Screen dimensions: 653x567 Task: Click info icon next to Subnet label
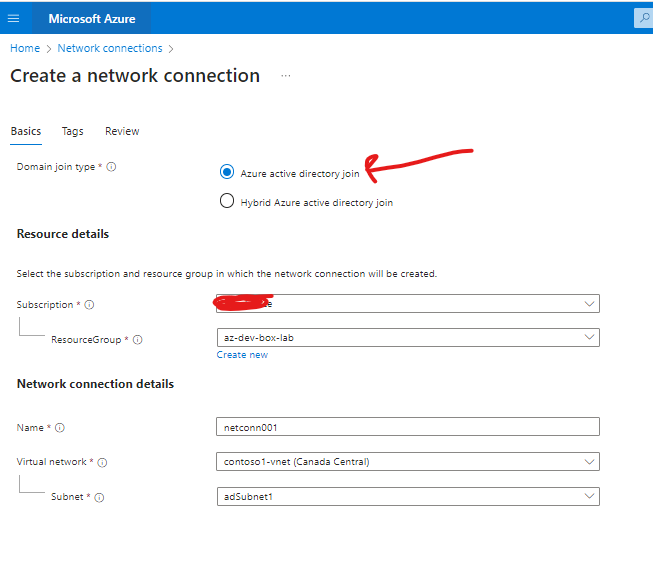(99, 496)
